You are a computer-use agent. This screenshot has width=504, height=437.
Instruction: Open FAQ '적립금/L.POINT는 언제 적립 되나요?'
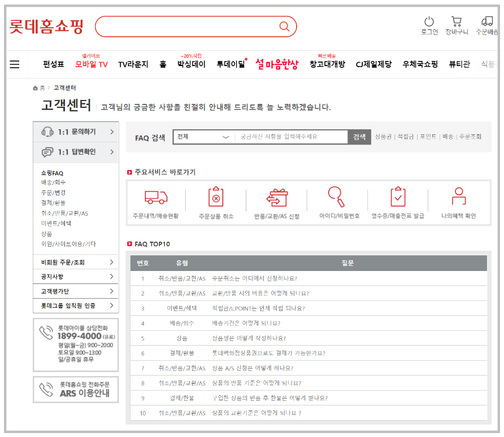258,309
